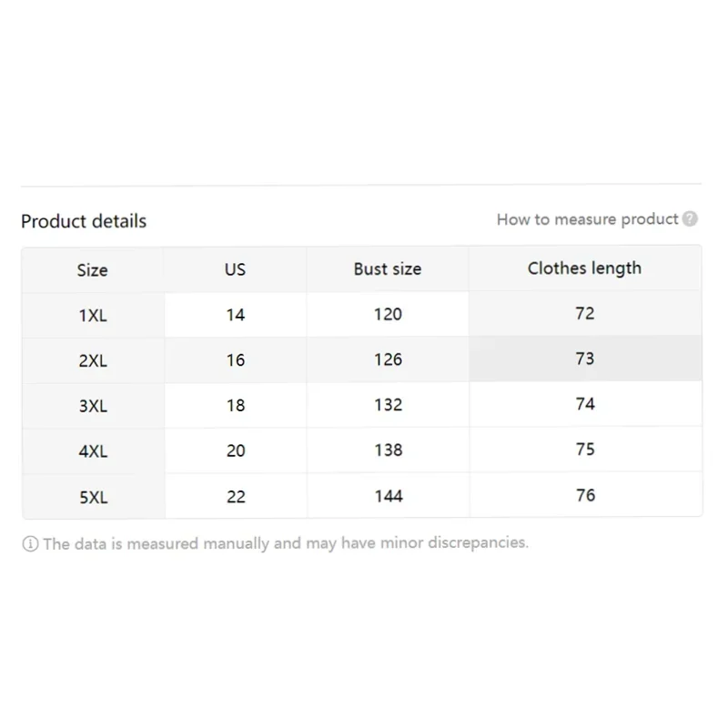The height and width of the screenshot is (728, 728).
Task: Select the 2XL size row
Action: coord(362,359)
